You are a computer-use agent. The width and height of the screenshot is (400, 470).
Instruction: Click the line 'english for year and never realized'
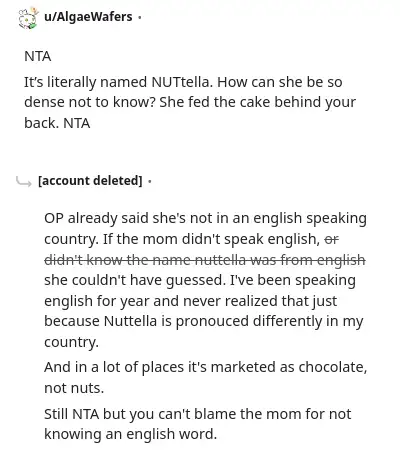pos(191,301)
